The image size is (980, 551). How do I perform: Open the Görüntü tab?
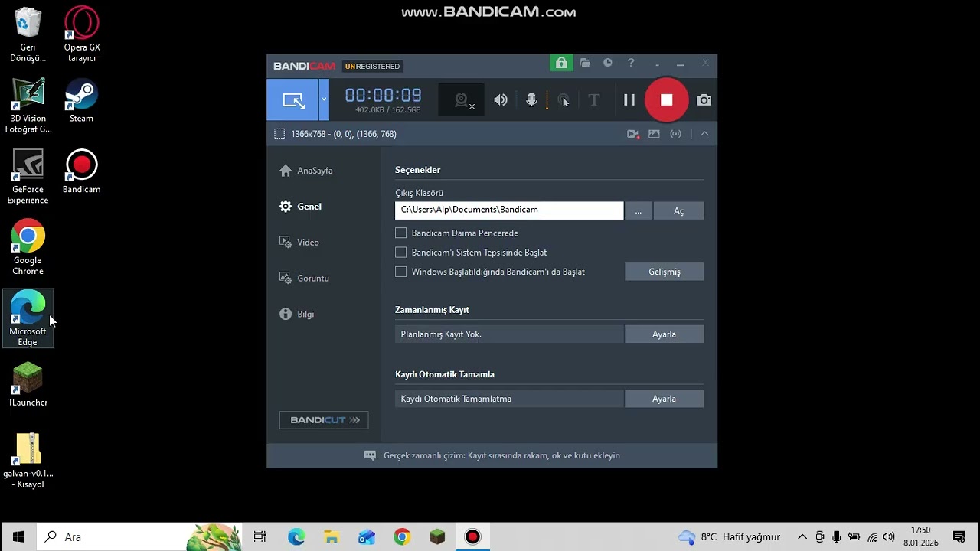[304, 279]
